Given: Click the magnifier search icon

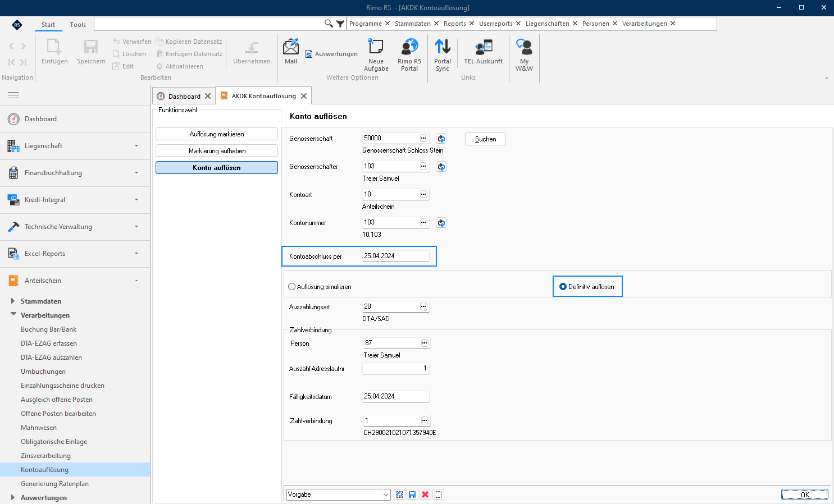Looking at the screenshot, I should (329, 24).
